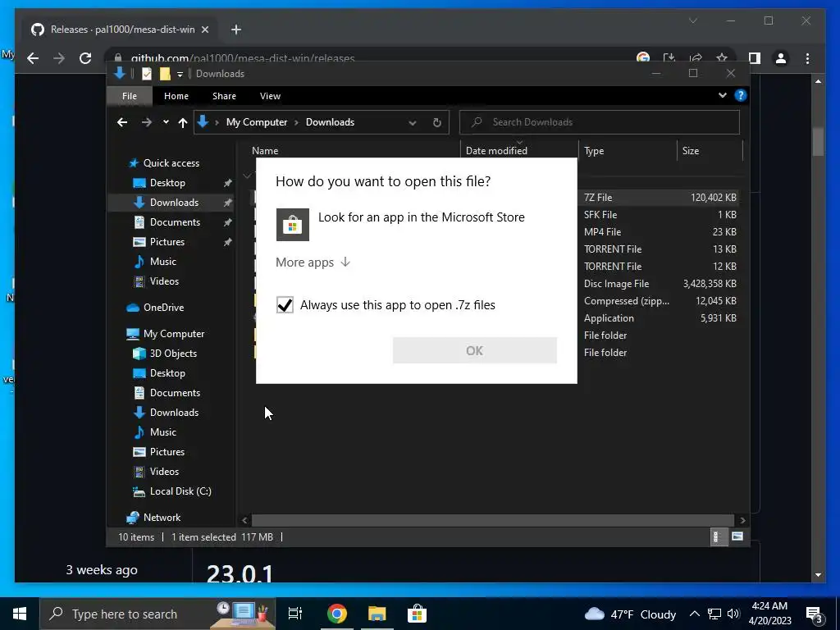Close the Chrome Releases tab

[204, 30]
